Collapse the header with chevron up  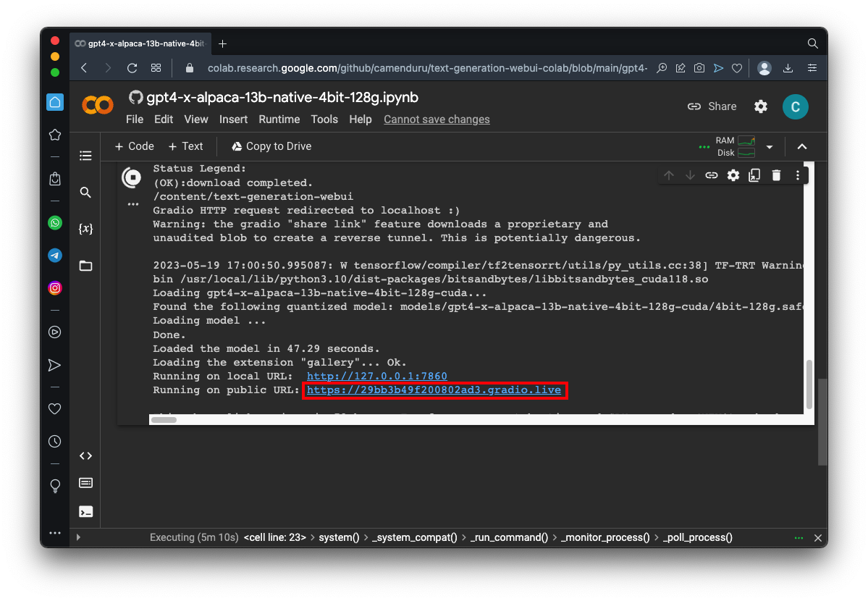pos(801,147)
